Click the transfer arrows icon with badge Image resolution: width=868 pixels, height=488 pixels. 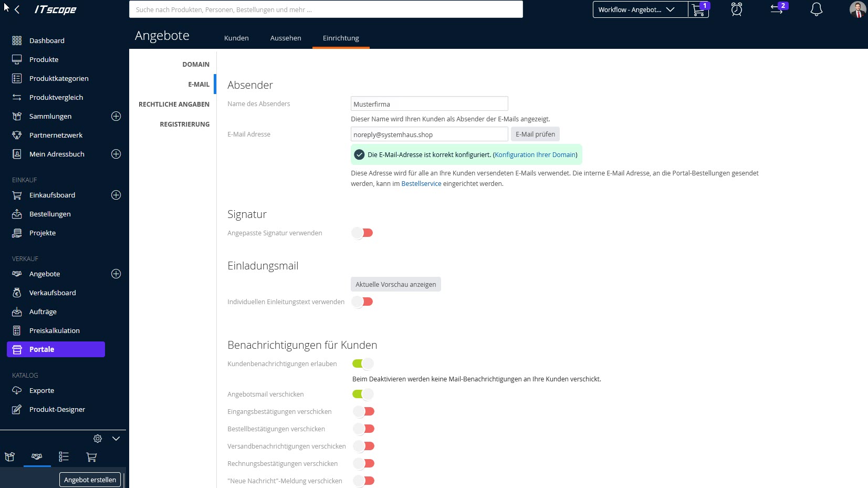(x=777, y=9)
